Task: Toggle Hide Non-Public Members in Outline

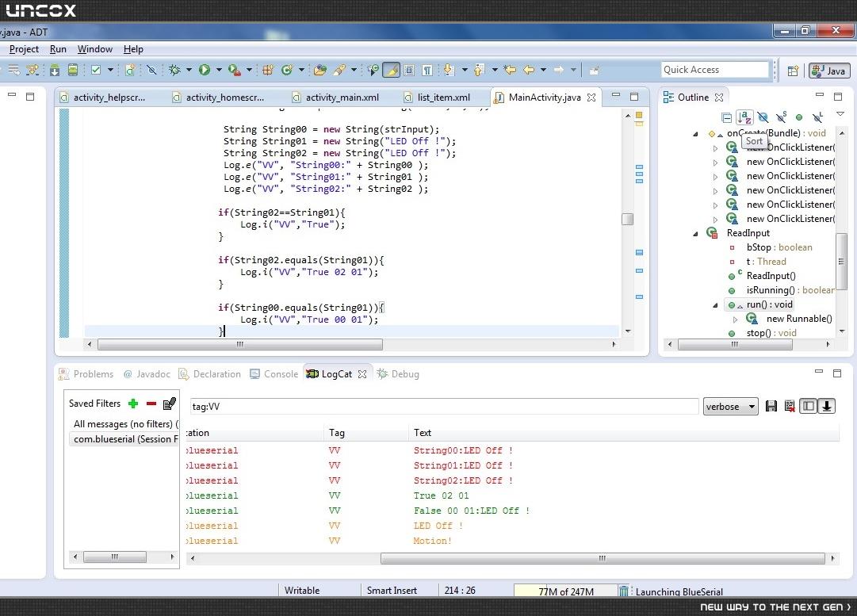Action: (799, 117)
